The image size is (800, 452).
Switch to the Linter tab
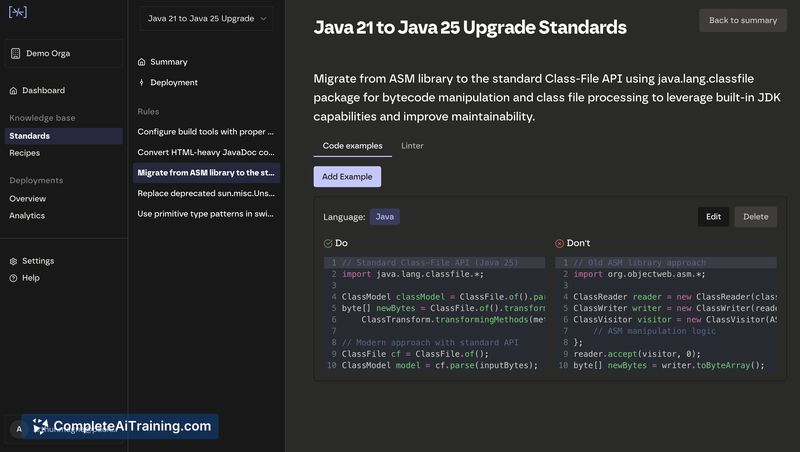tap(412, 146)
